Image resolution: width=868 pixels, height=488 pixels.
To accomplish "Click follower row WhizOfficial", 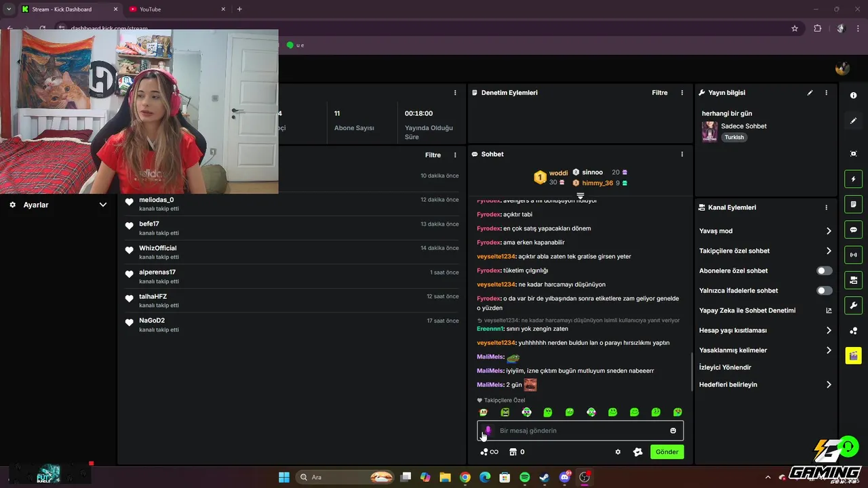I will pyautogui.click(x=292, y=252).
